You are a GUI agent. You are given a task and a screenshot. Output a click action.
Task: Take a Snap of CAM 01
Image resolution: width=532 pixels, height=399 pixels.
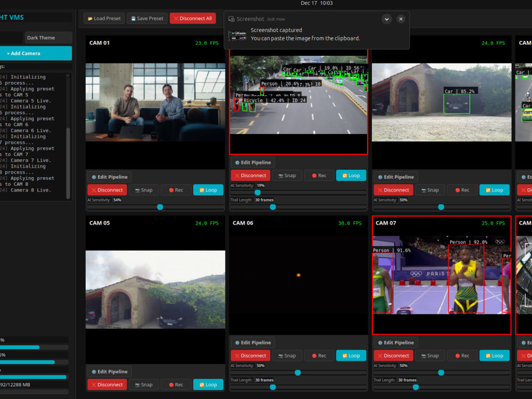pyautogui.click(x=144, y=190)
